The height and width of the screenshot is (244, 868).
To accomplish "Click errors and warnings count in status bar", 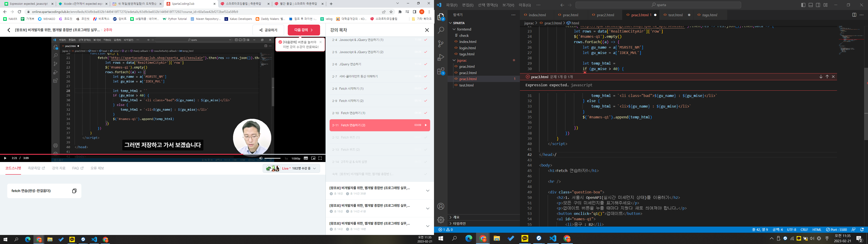I will click(446, 230).
